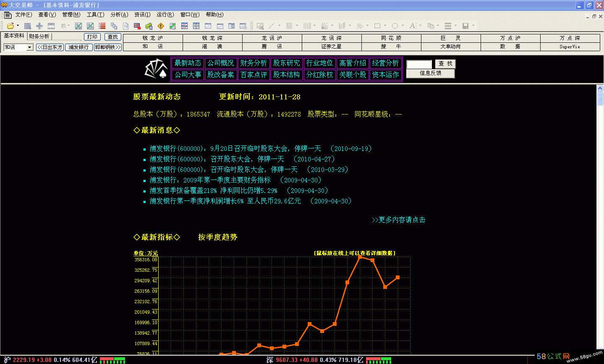Select the trend line drawing tool

coord(272,26)
